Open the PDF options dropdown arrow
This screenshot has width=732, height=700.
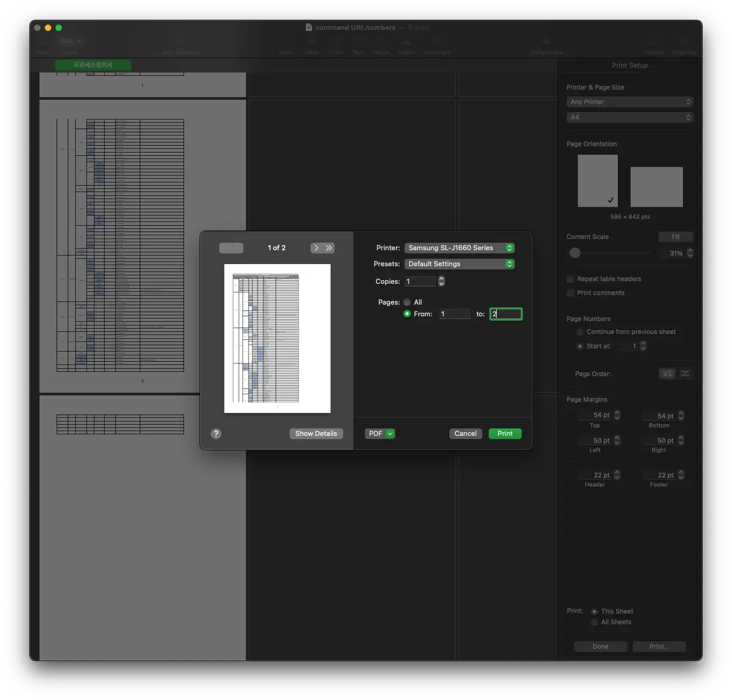click(x=390, y=434)
